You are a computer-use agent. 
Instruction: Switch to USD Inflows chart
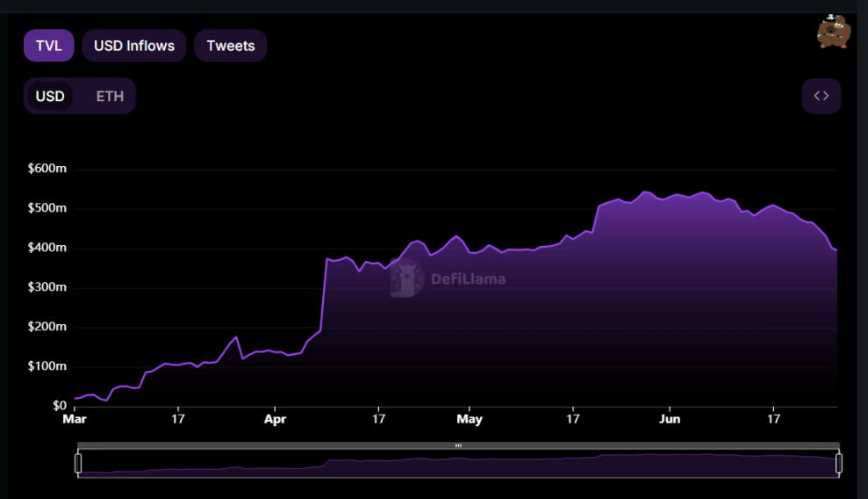[x=134, y=46]
